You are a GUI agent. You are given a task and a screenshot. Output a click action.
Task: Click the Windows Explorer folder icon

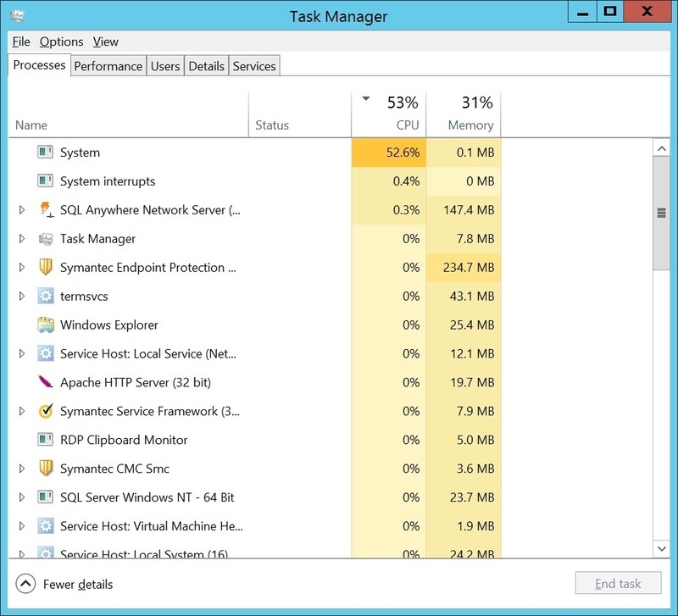(45, 325)
